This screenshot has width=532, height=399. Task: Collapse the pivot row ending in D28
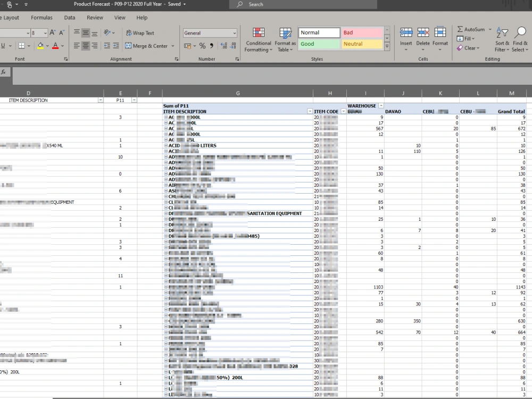tap(166, 366)
